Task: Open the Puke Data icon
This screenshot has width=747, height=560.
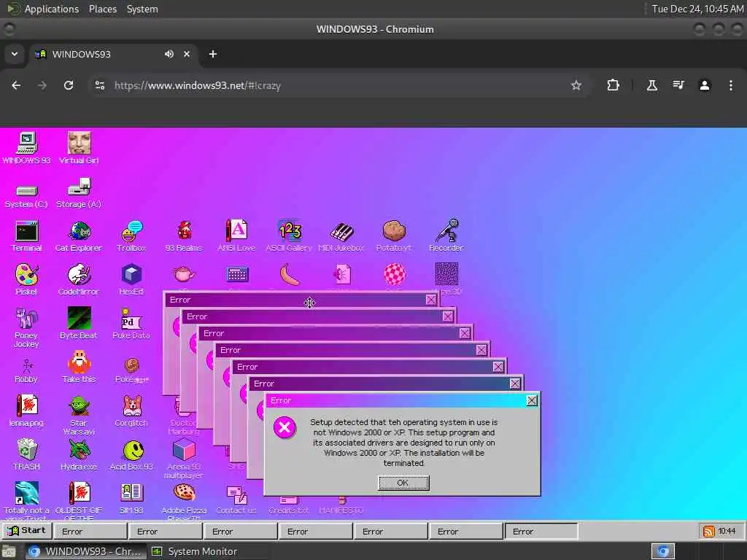Action: point(131,324)
